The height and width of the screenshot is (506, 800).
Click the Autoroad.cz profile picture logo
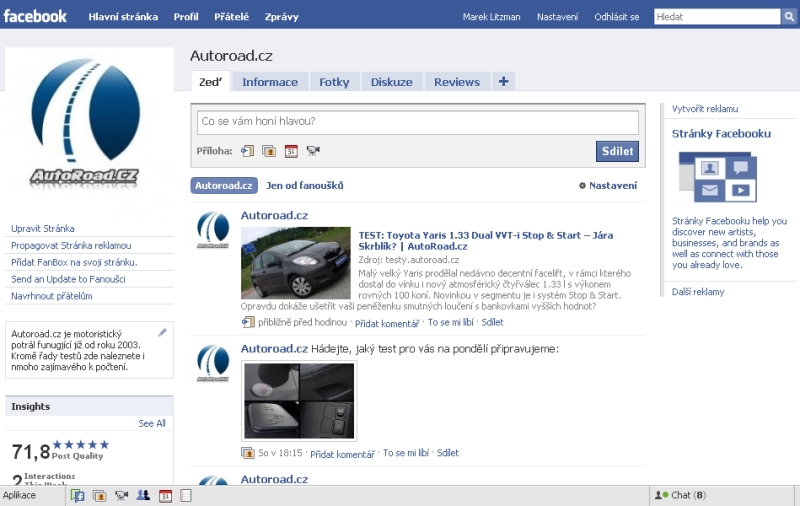click(86, 122)
